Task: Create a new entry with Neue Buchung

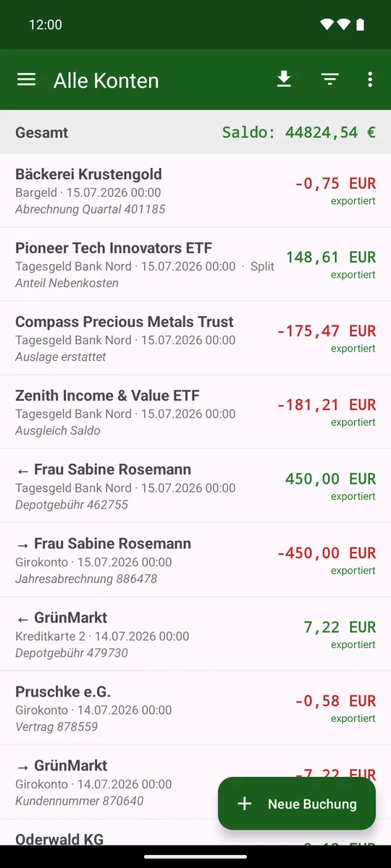Action: tap(297, 804)
